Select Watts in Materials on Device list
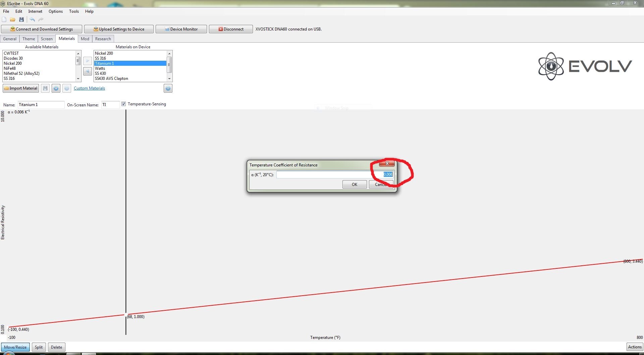Screen dimensions: 644x355 pyautogui.click(x=100, y=68)
